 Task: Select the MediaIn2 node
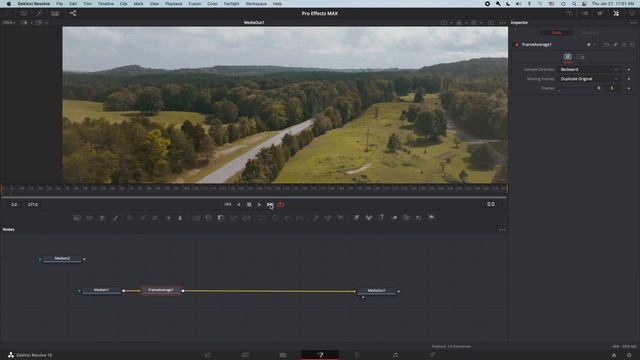tap(62, 259)
